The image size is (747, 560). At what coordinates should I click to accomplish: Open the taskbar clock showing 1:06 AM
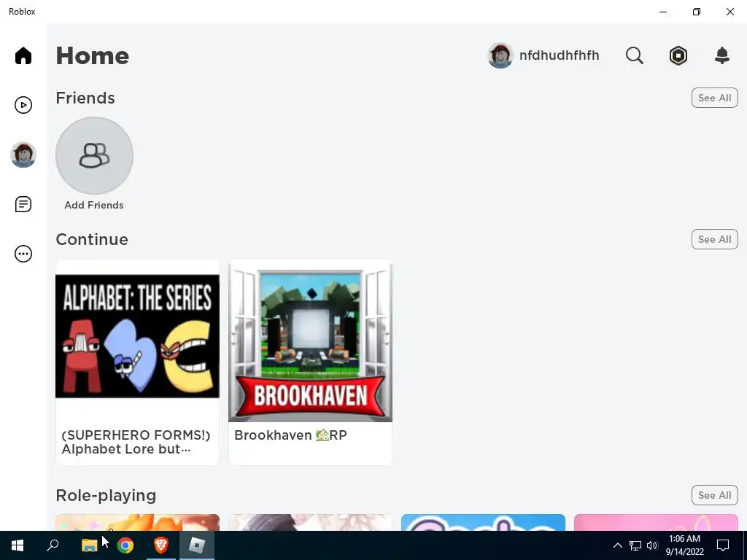(684, 545)
